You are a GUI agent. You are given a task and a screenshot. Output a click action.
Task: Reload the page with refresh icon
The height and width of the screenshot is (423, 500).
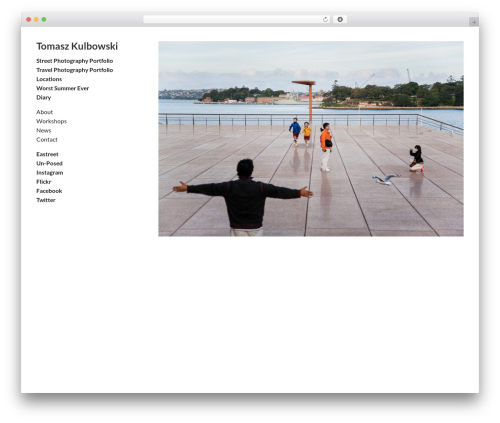(325, 19)
